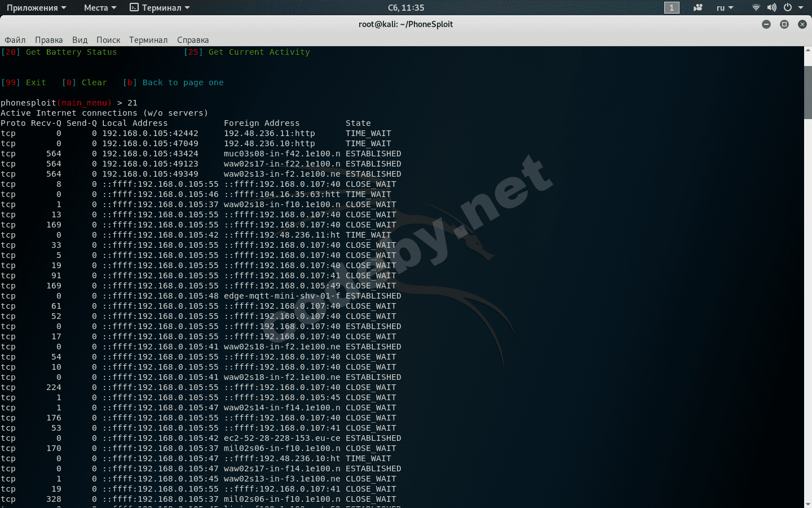
Task: Open the Терминал app menu in top panel
Action: [x=160, y=7]
